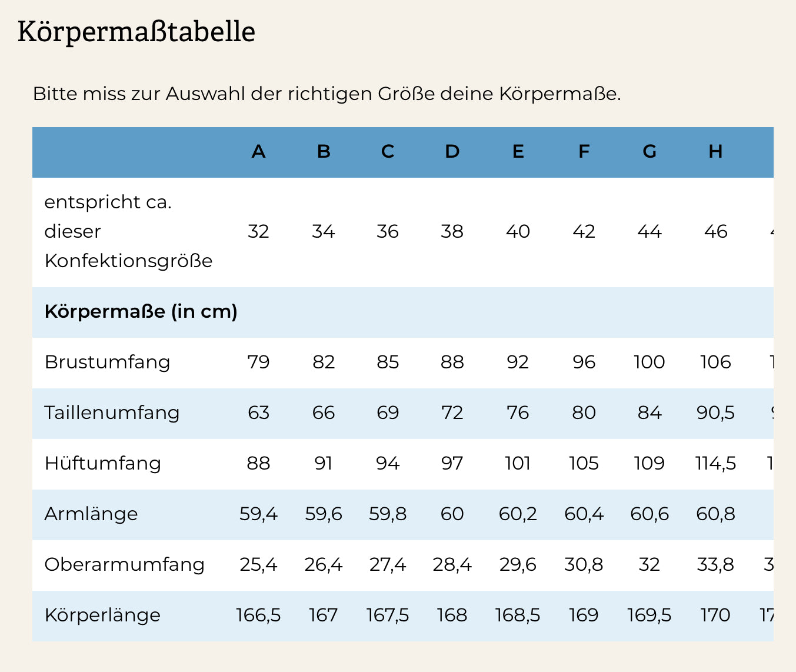The height and width of the screenshot is (672, 796).
Task: Click the Körpermaße (in cm) section header
Action: pos(141,311)
